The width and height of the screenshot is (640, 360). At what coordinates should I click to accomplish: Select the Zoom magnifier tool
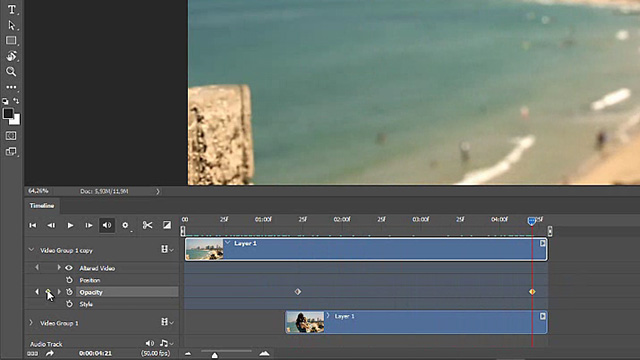click(11, 71)
